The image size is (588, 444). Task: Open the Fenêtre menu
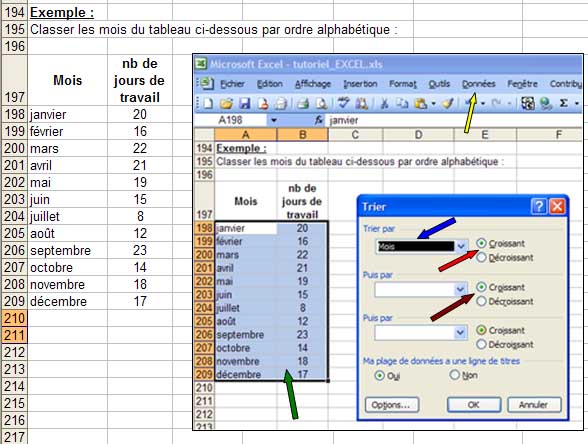pos(522,84)
